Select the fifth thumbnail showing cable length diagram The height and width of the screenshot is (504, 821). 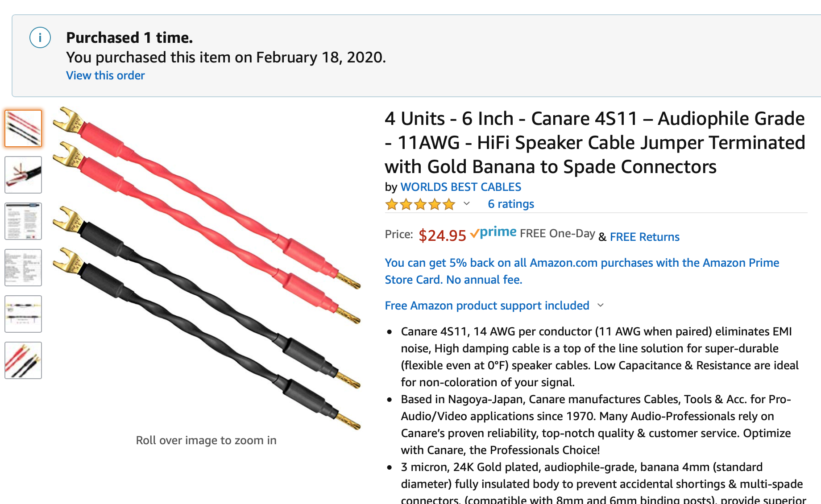(x=23, y=314)
